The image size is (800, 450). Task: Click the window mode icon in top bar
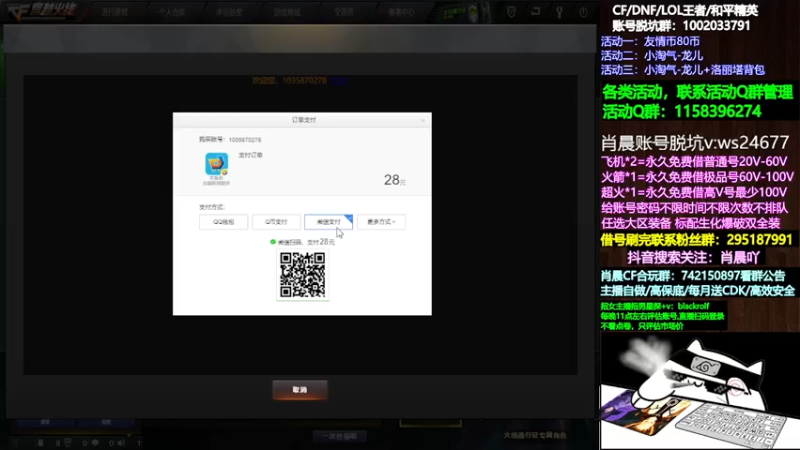535,11
